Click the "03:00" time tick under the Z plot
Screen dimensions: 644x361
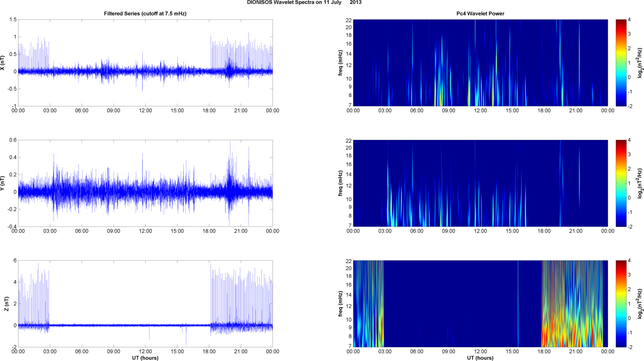click(x=50, y=352)
